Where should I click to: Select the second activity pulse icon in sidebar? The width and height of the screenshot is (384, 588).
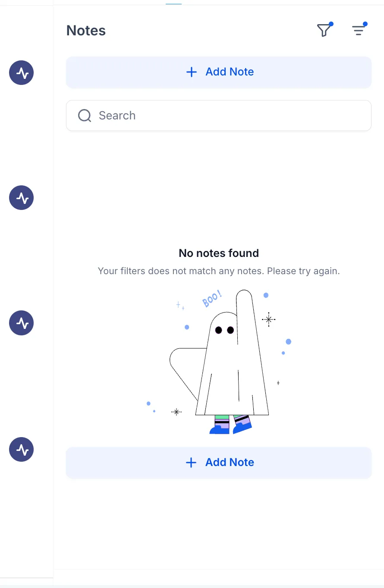21,198
